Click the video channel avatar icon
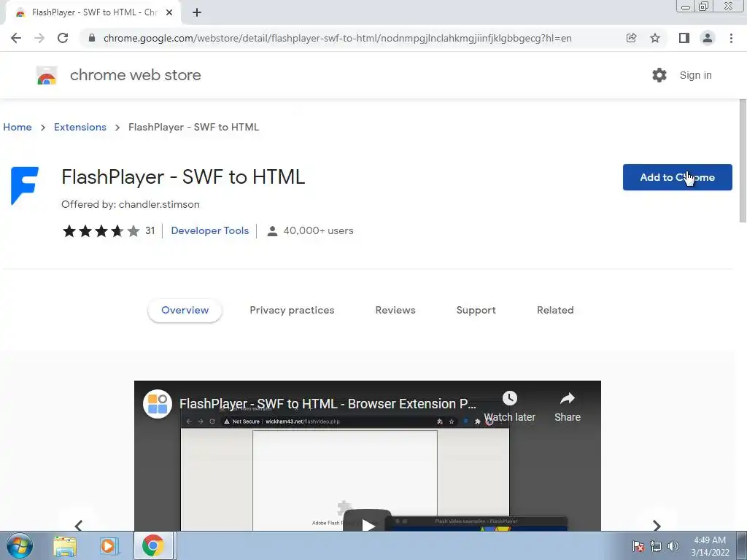747x560 pixels. tap(158, 404)
